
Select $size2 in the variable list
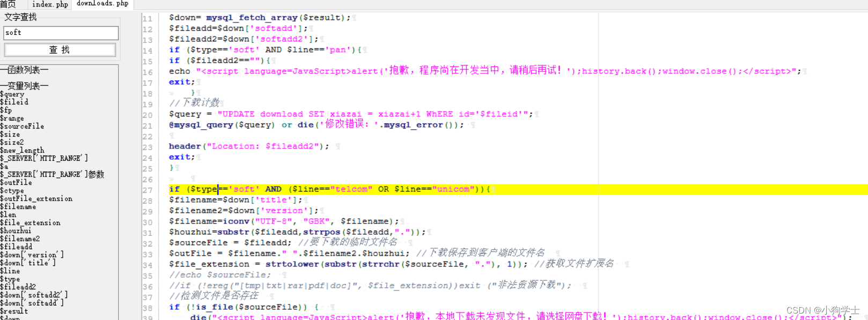coord(12,142)
